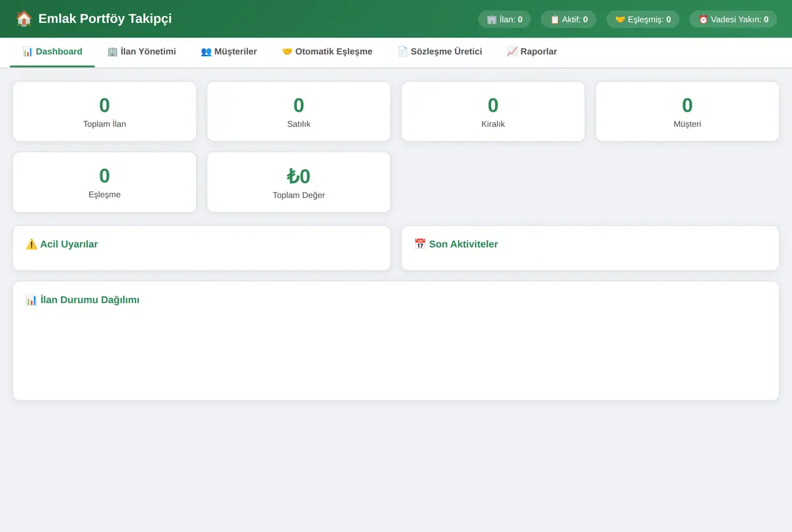Click the warning icon beside Acil Uyarılar
This screenshot has height=532, width=792.
(x=32, y=244)
